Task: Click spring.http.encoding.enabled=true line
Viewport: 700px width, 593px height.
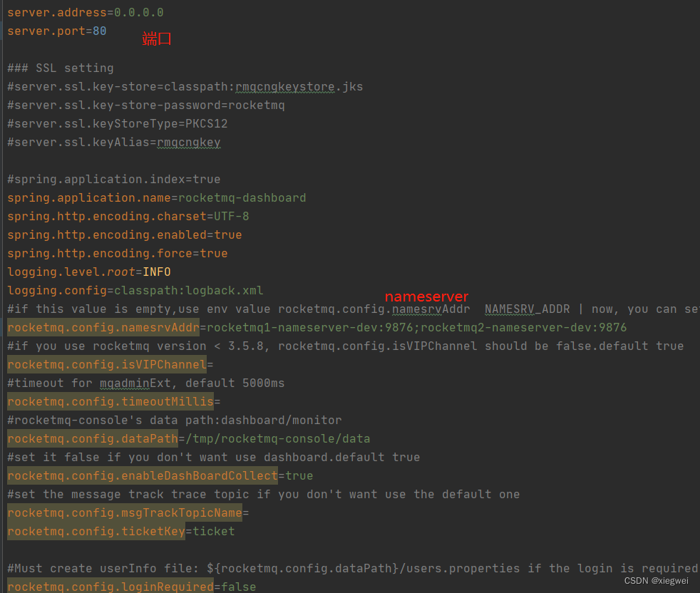Action: (x=125, y=235)
